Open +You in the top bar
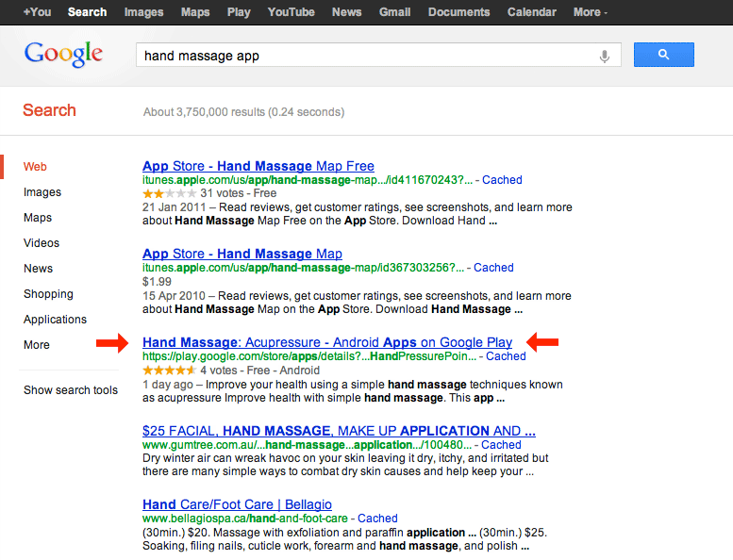The height and width of the screenshot is (560, 733). [37, 12]
